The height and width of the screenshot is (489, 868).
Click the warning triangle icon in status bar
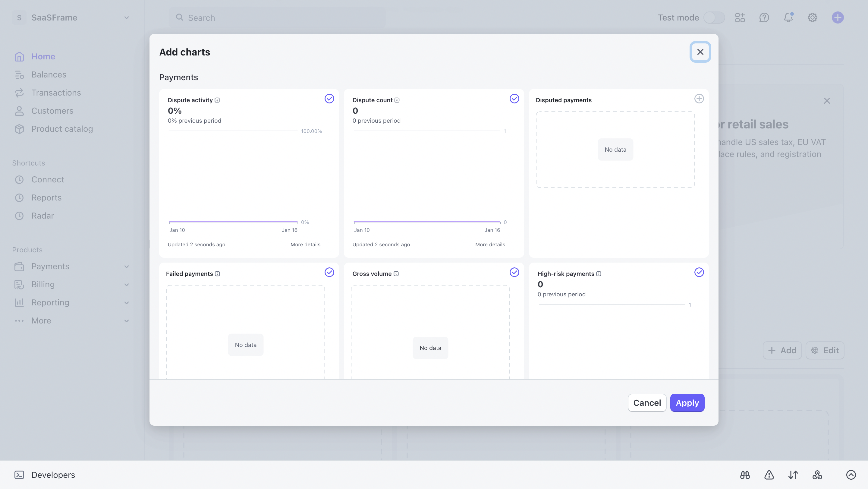point(769,475)
